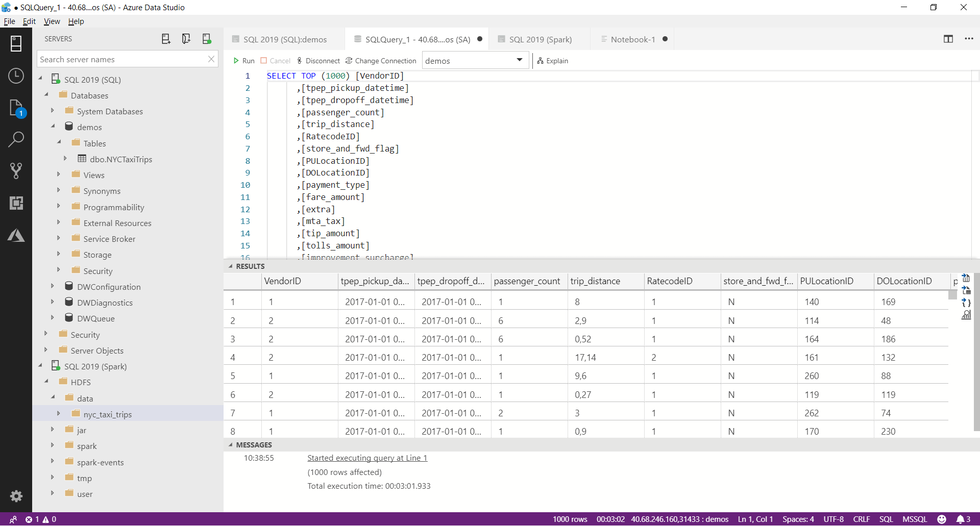Run the current SQL query
The height and width of the screenshot is (526, 980).
click(244, 60)
